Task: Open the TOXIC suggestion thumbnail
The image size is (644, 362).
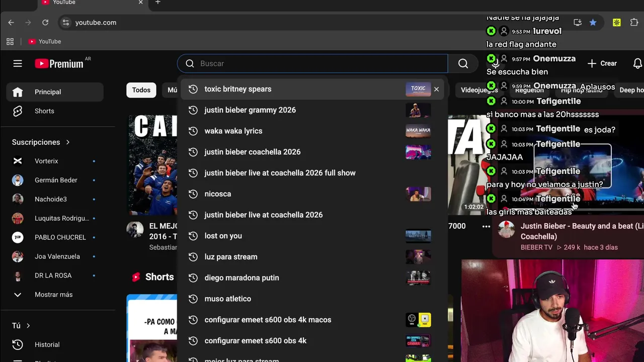Action: (x=418, y=89)
